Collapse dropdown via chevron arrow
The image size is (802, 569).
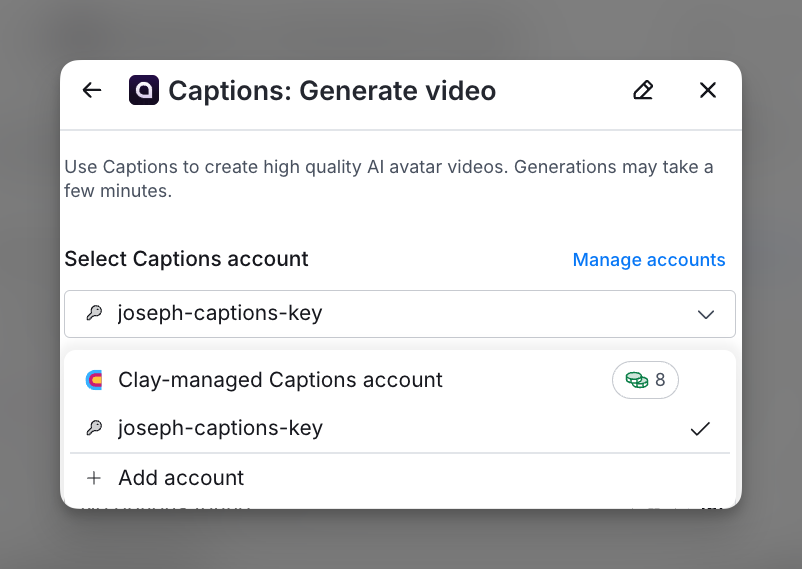click(x=706, y=314)
